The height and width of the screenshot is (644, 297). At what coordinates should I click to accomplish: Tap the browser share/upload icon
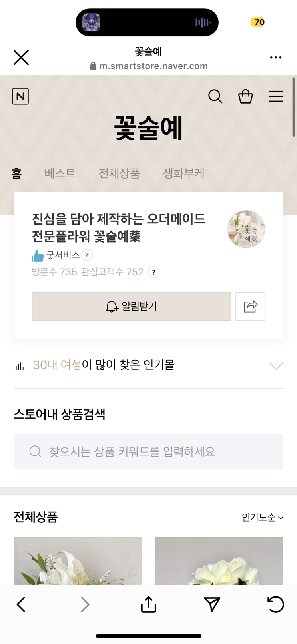(148, 604)
